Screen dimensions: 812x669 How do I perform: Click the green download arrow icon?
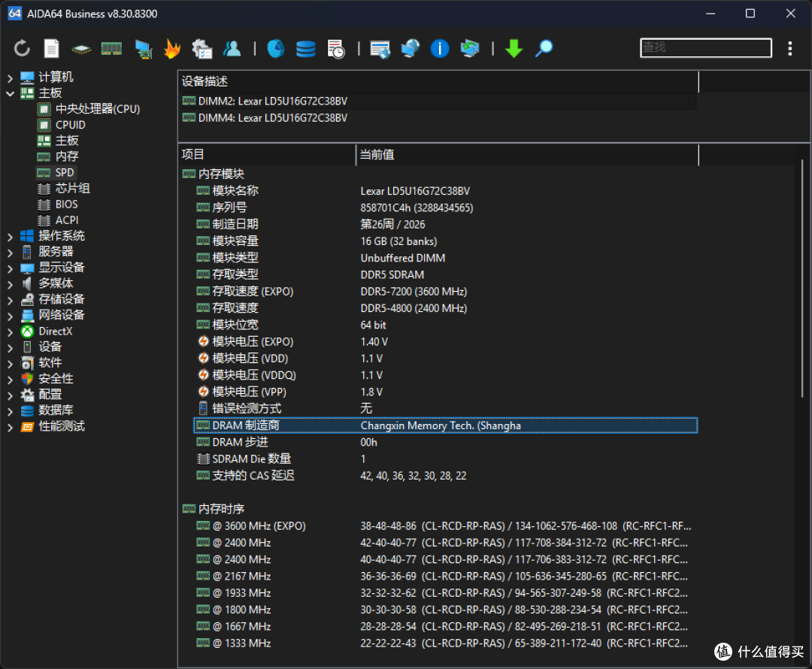(514, 49)
